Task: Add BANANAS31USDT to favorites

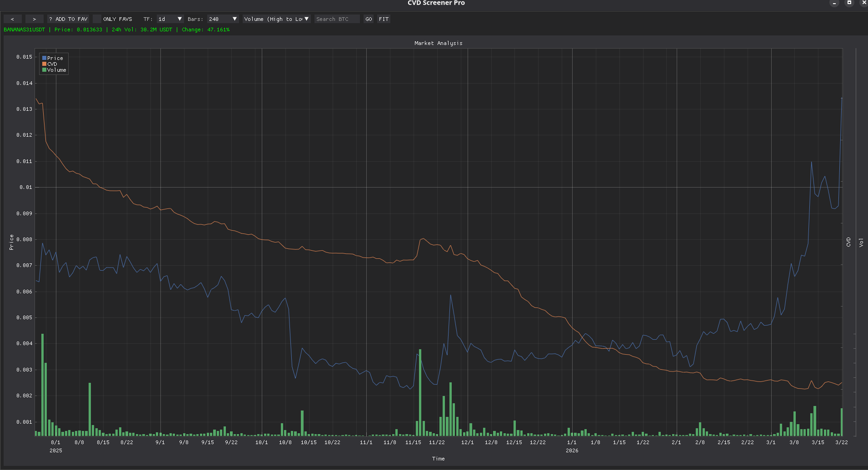Action: [68, 19]
